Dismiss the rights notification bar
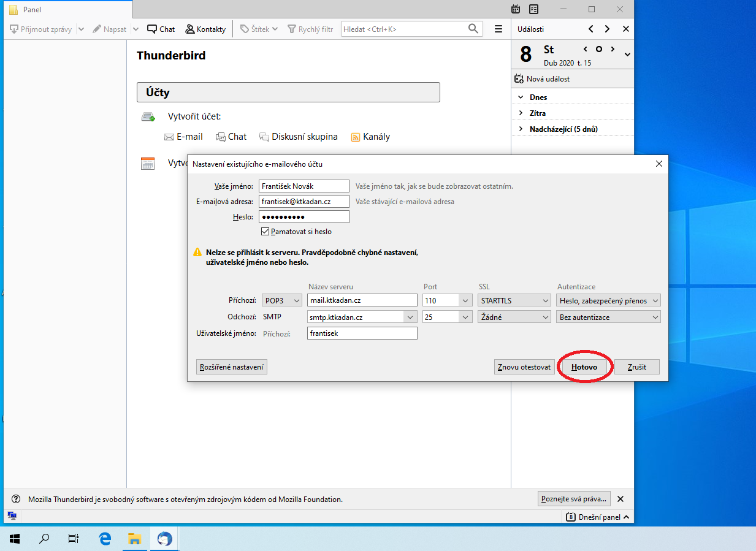Screen dimensions: 756x551 point(620,499)
